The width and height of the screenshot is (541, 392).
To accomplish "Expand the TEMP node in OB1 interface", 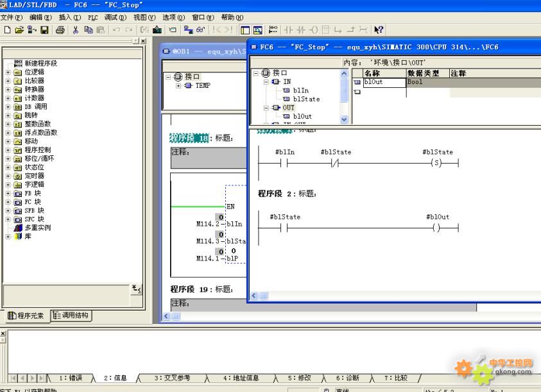I will (x=179, y=85).
